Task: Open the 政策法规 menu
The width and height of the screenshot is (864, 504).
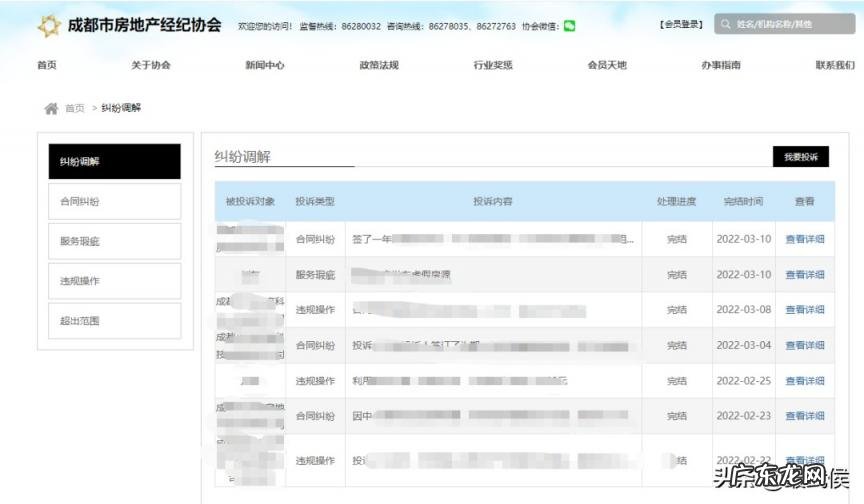Action: click(379, 65)
